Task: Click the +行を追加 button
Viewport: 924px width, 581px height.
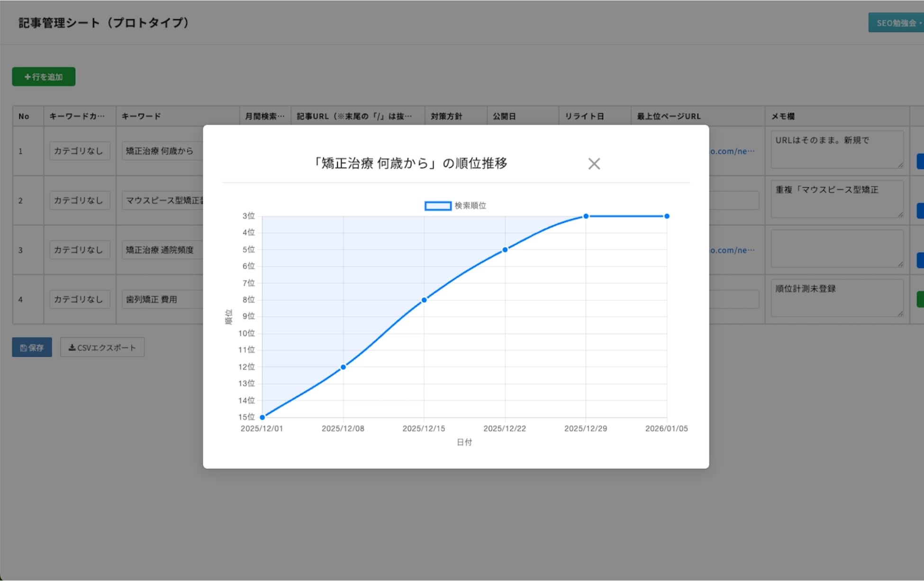Action: 44,77
